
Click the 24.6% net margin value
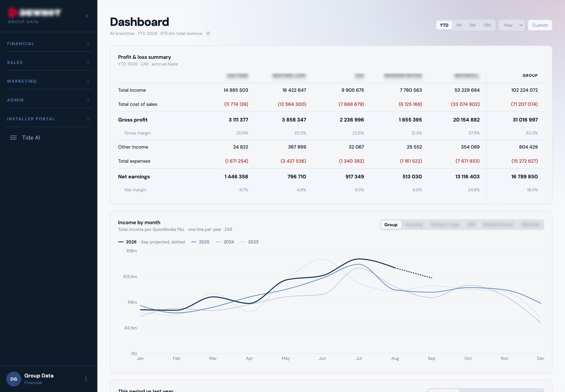[474, 190]
